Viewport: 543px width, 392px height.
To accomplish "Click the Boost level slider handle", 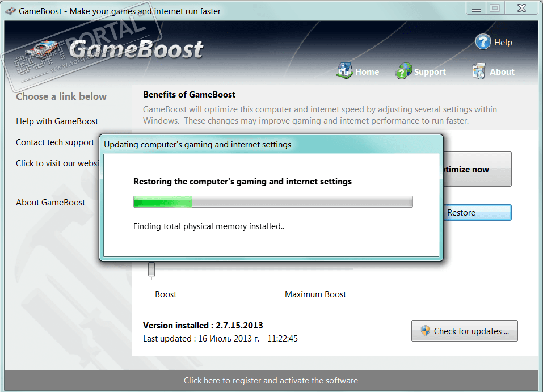I will pyautogui.click(x=151, y=269).
